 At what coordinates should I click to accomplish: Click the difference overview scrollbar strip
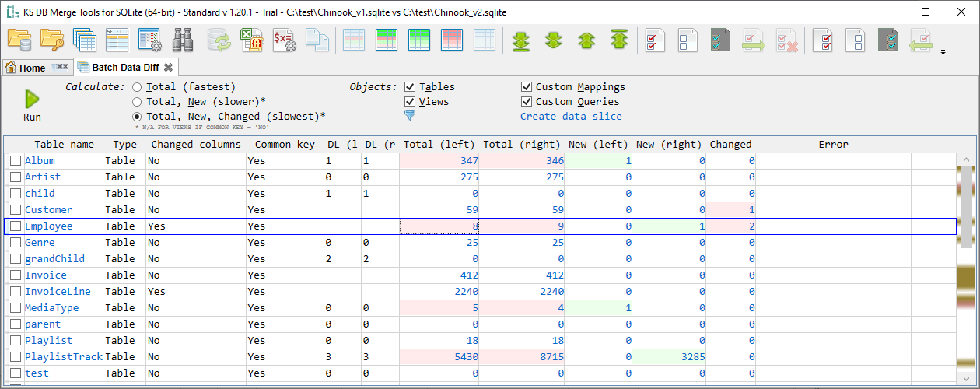(x=966, y=268)
